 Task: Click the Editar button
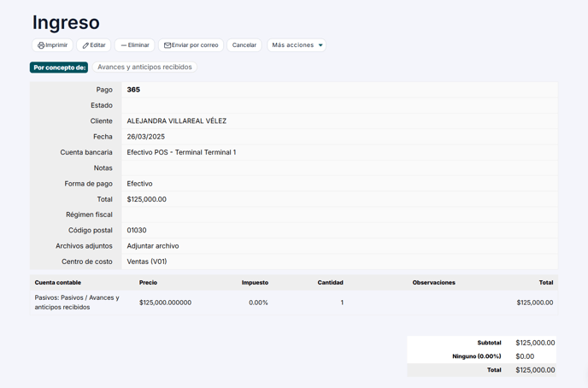(94, 45)
